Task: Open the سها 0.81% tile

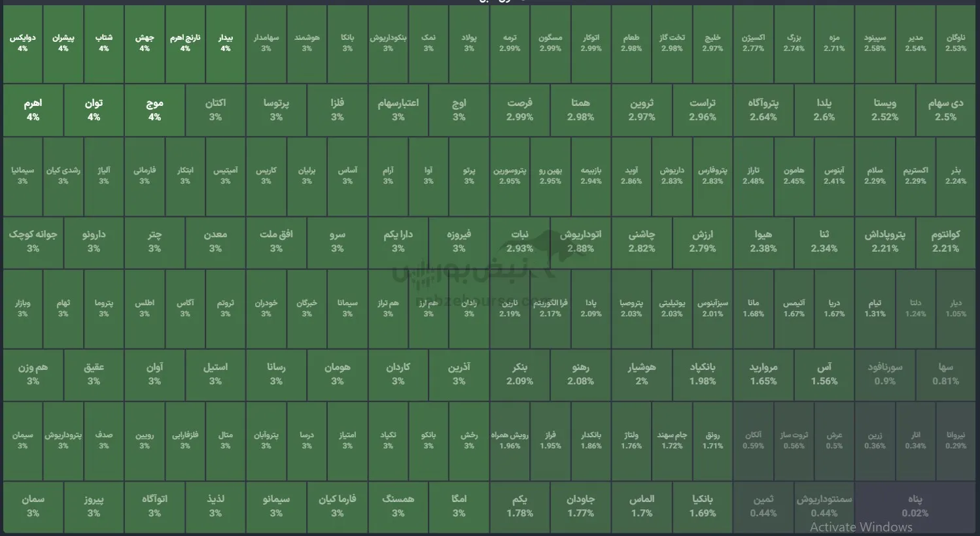Action: coord(945,375)
